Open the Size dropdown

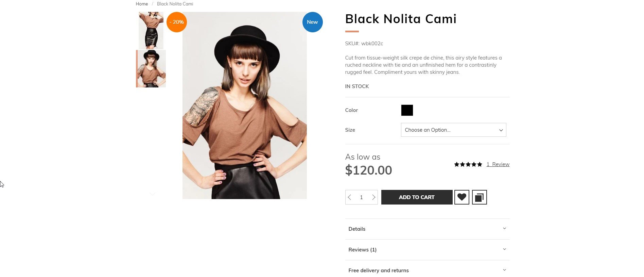point(453,130)
